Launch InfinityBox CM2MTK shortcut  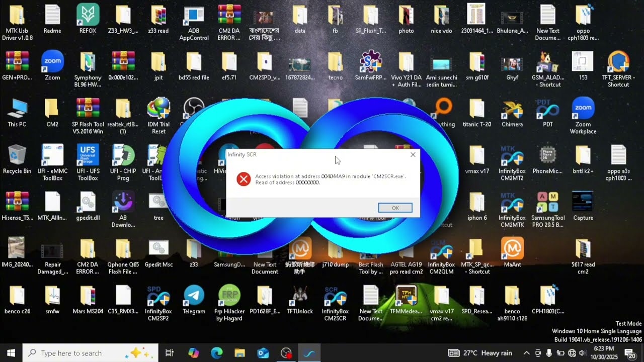pos(512,210)
